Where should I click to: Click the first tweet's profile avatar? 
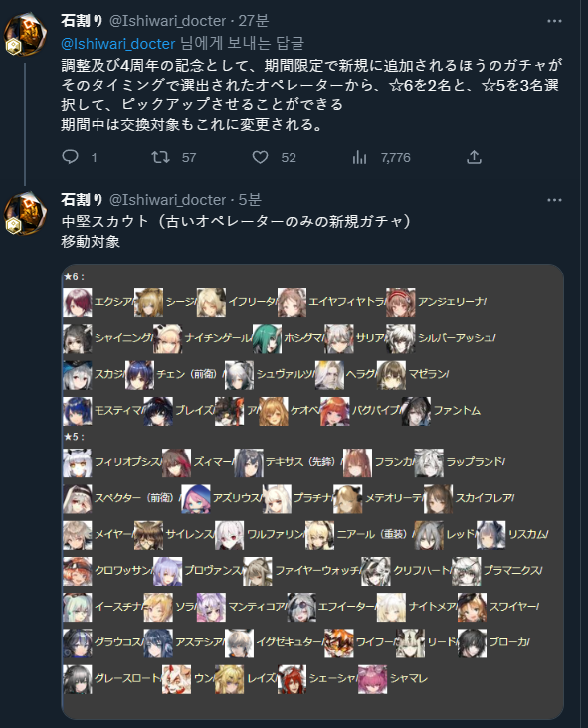click(x=25, y=34)
